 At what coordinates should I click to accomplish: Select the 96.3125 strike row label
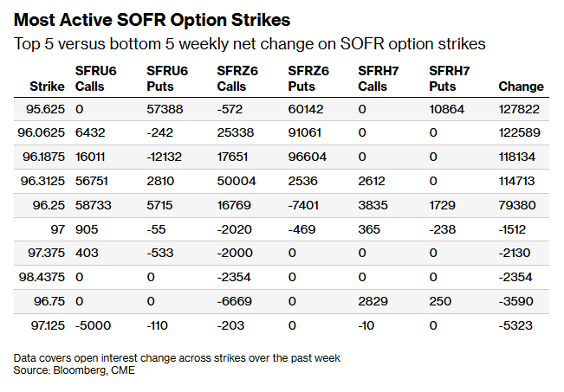click(x=42, y=181)
